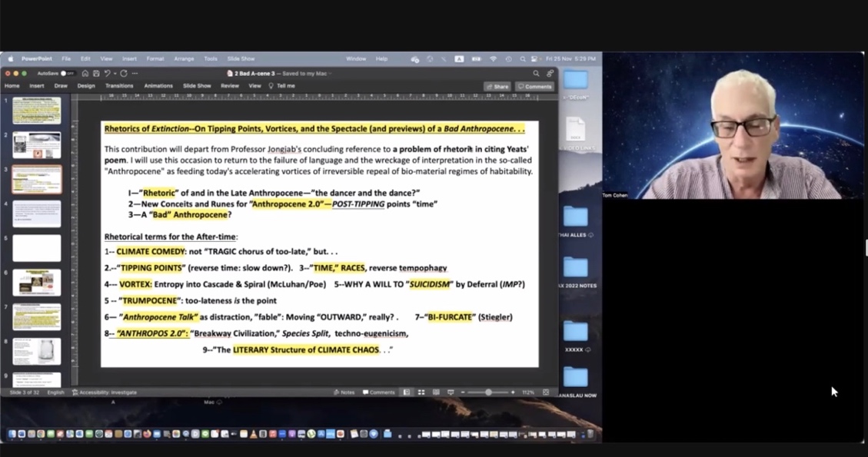Open the Design ribbon tab
868x457 pixels.
click(x=86, y=86)
